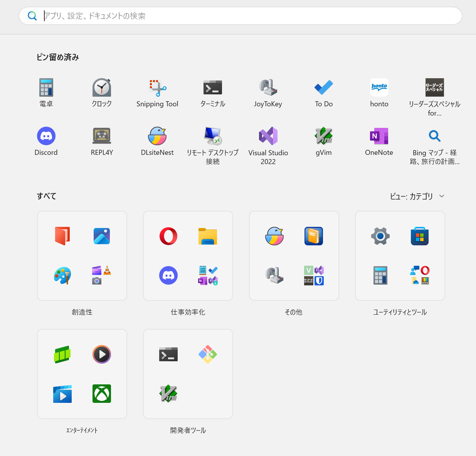Open the リーダーズスペシャル pinned app

435,97
